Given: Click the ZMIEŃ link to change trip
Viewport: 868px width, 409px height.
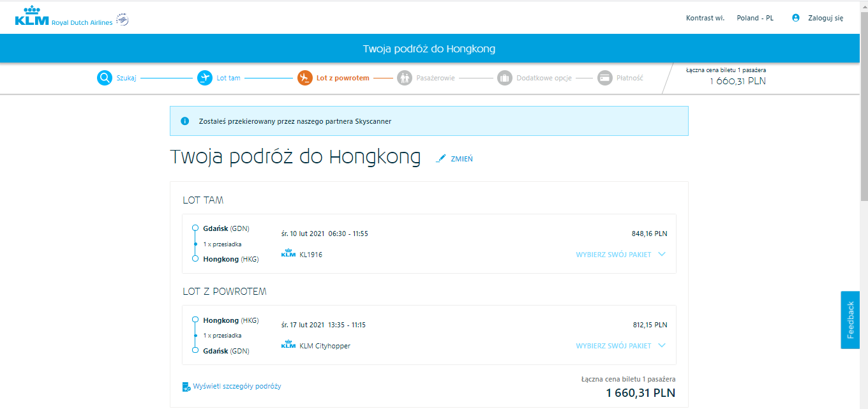Looking at the screenshot, I should click(x=461, y=159).
